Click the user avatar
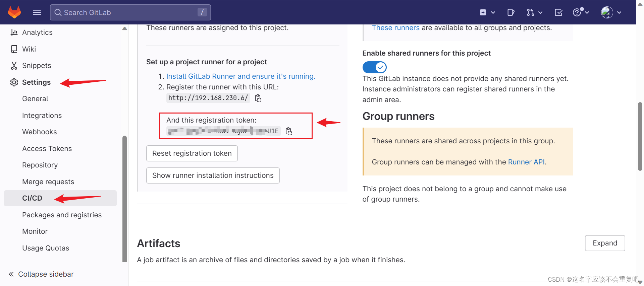644x286 pixels. click(x=607, y=12)
